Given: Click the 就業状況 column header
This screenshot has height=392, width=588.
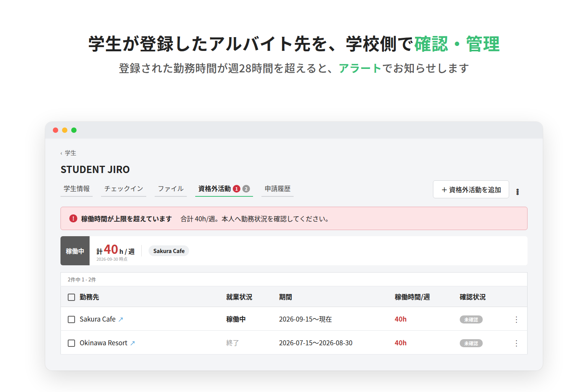Looking at the screenshot, I should click(x=239, y=297).
